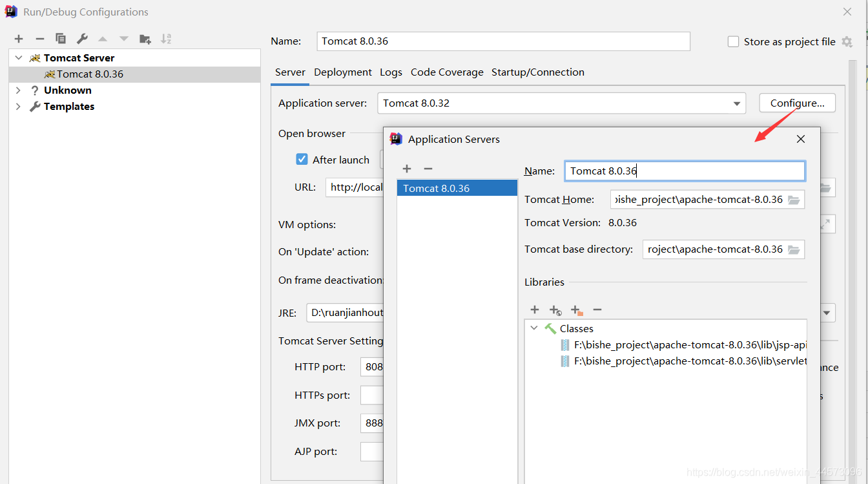Toggle After launch checkbox
The height and width of the screenshot is (484, 868).
(302, 159)
